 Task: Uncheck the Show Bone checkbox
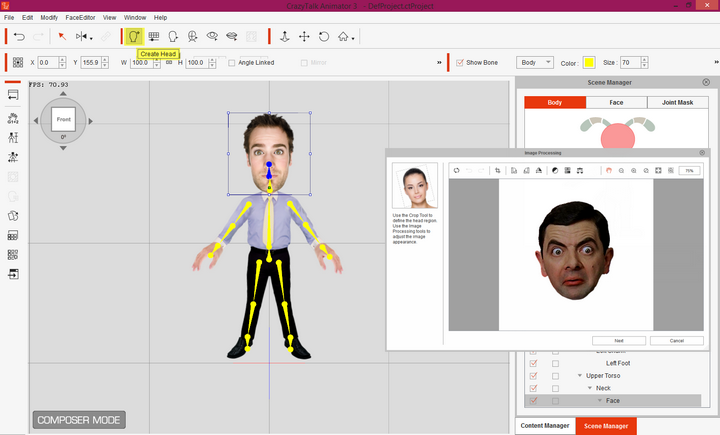tap(460, 62)
